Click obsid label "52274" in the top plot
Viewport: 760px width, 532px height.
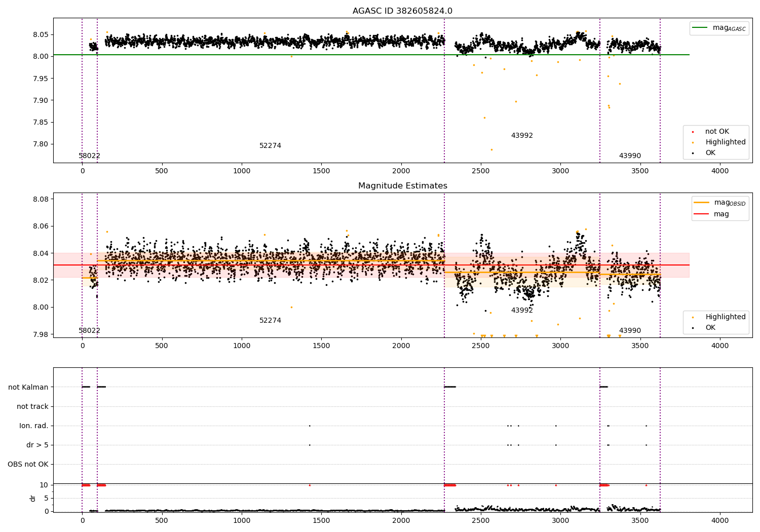point(270,146)
